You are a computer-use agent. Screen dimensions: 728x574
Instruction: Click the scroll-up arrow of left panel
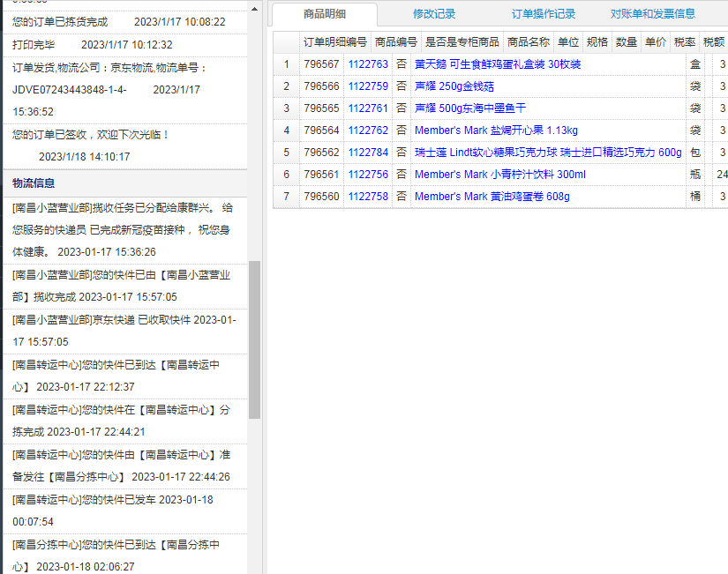point(254,9)
